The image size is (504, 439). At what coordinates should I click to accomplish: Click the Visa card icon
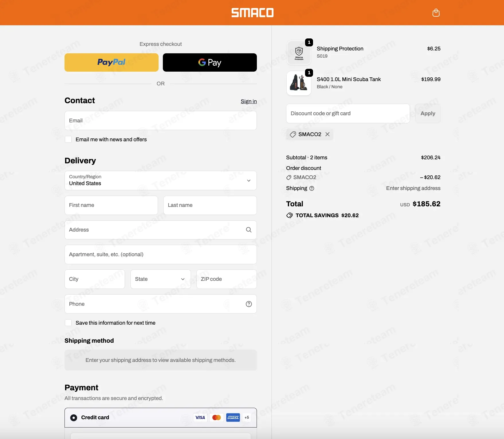(200, 418)
